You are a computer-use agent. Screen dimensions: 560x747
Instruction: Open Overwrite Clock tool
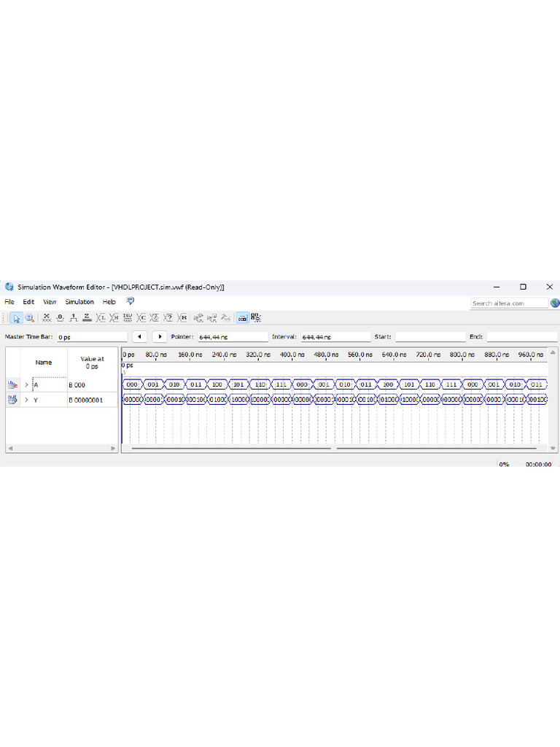tap(155, 318)
